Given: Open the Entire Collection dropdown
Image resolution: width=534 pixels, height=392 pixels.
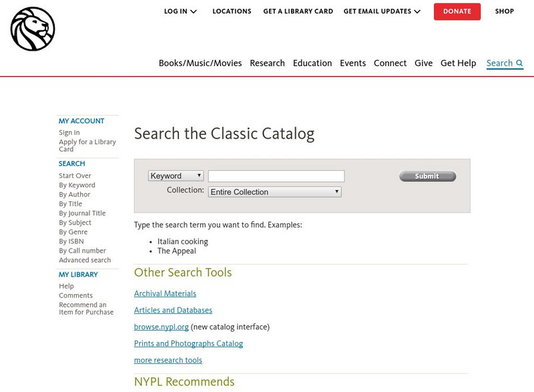Looking at the screenshot, I should (274, 192).
